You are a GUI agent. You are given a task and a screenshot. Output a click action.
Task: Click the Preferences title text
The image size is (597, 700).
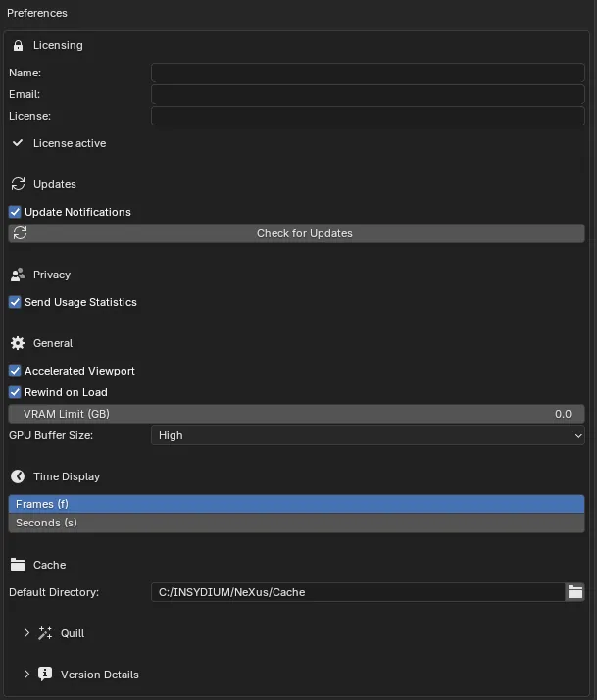[x=37, y=13]
